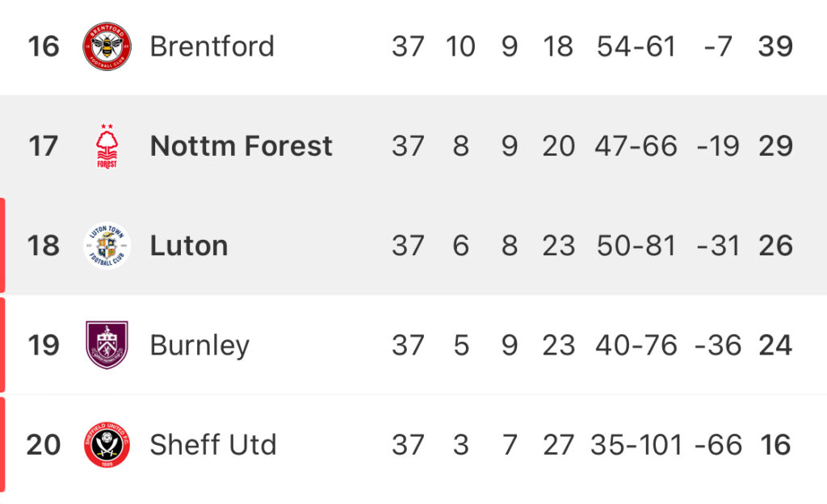The width and height of the screenshot is (827, 504).
Task: Click Nottm Forest's 29 points value
Action: [x=775, y=146]
